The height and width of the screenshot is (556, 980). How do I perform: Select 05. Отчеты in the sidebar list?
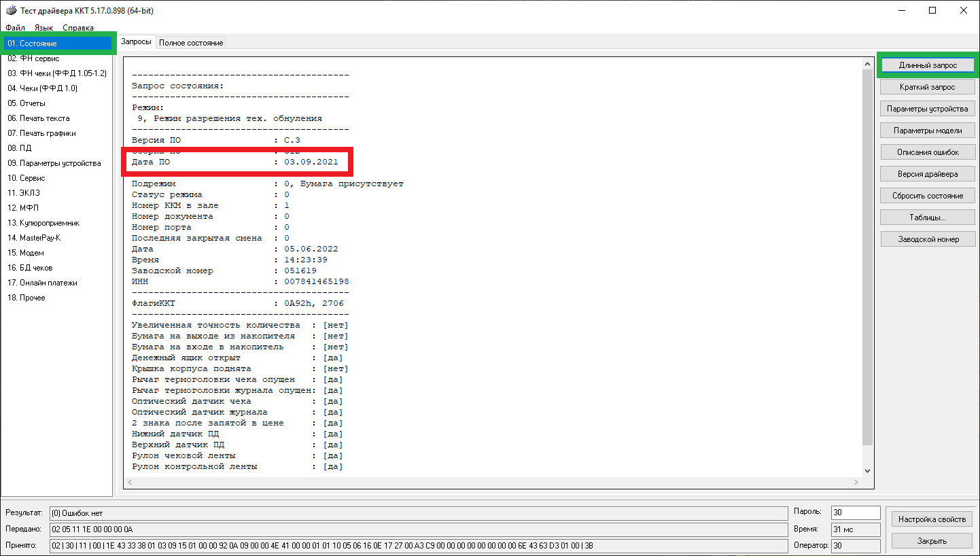click(x=27, y=103)
